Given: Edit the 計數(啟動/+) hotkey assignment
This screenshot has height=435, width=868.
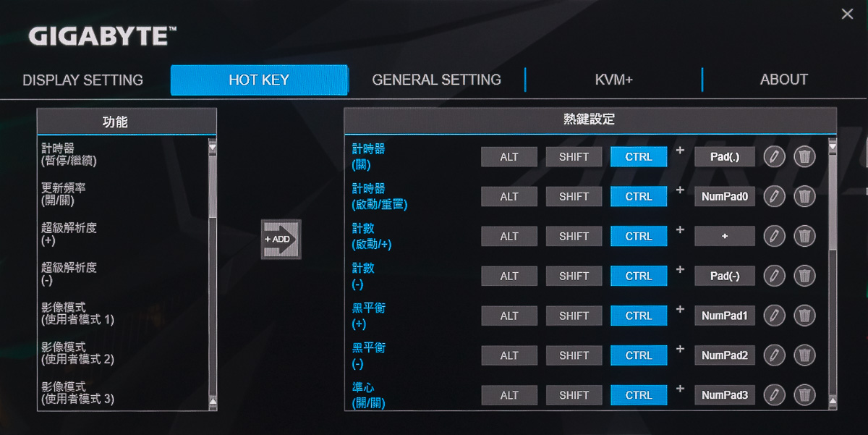Looking at the screenshot, I should pyautogui.click(x=774, y=236).
